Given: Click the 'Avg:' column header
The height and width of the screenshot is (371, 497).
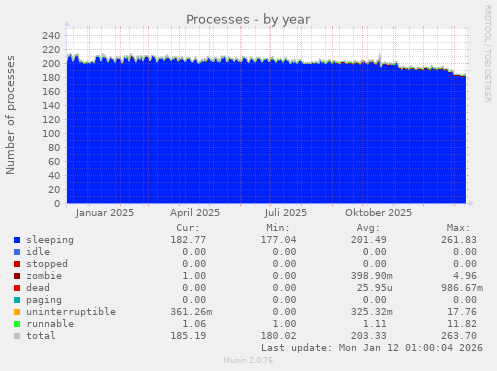Looking at the screenshot, I should click(368, 228).
